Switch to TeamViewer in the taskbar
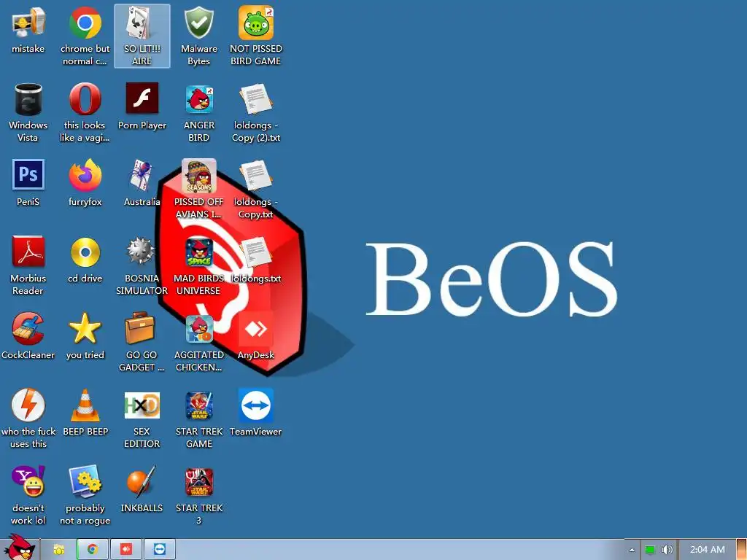The width and height of the screenshot is (747, 560). 160,550
